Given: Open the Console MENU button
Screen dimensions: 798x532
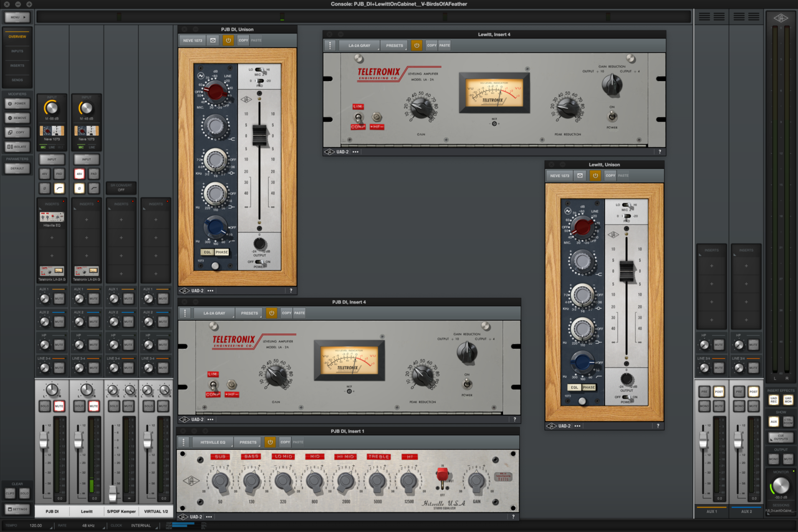Looking at the screenshot, I should [x=17, y=17].
